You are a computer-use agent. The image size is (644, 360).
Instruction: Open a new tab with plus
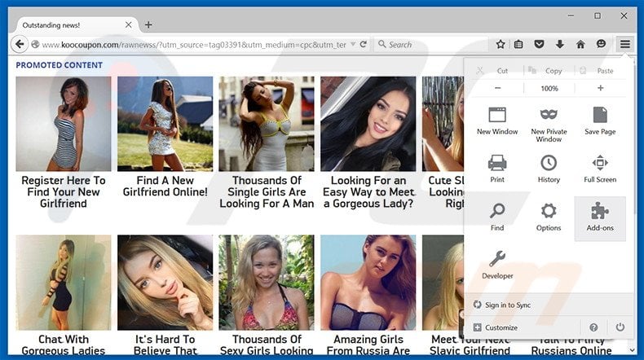(148, 25)
